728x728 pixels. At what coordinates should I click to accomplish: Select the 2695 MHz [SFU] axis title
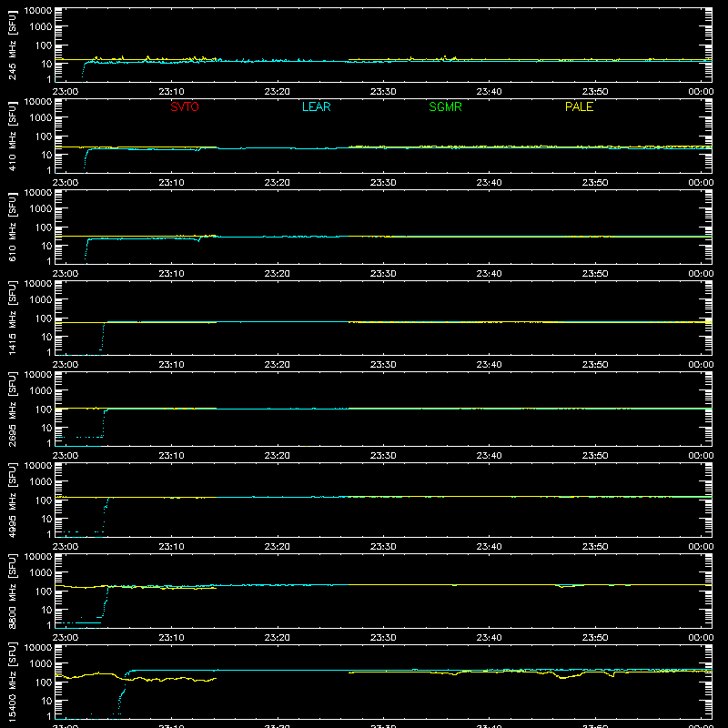pyautogui.click(x=12, y=409)
